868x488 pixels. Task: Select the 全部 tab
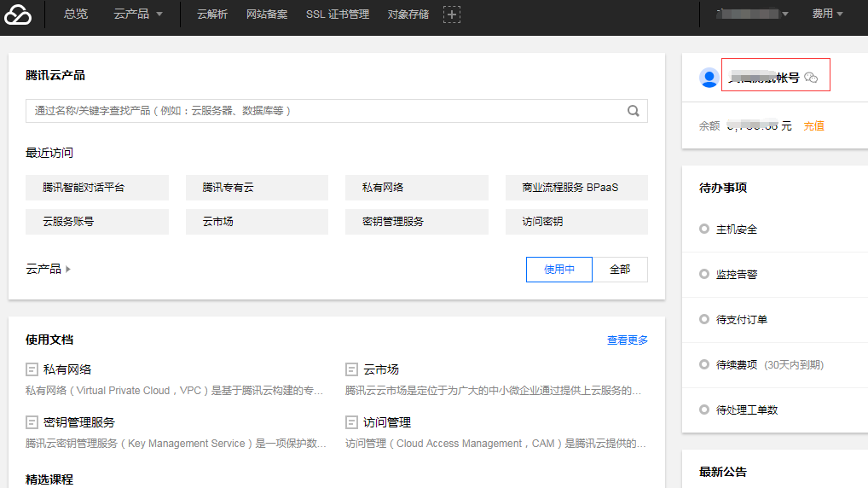pyautogui.click(x=620, y=270)
